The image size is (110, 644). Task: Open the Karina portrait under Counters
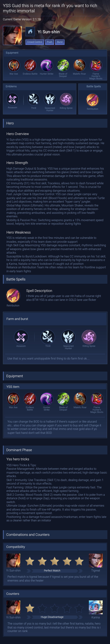coord(96,608)
